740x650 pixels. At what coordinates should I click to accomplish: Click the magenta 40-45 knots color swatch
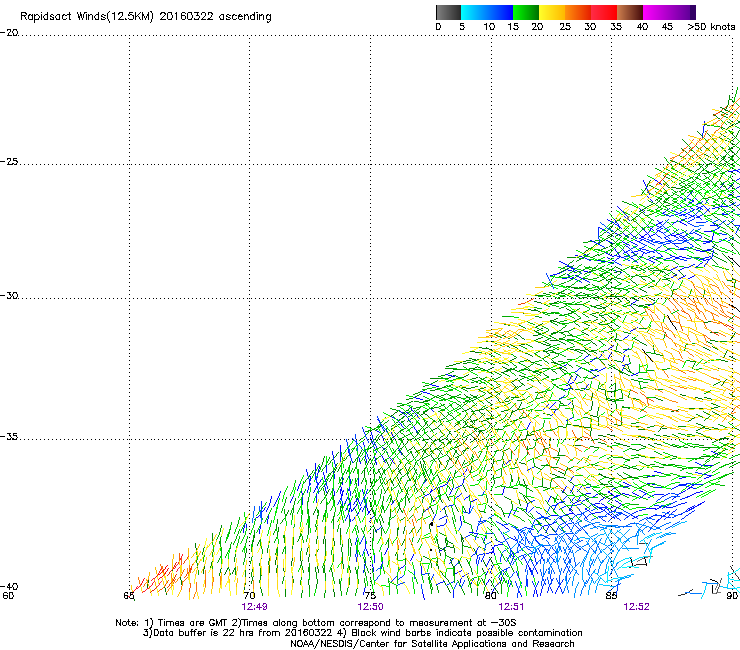point(656,12)
